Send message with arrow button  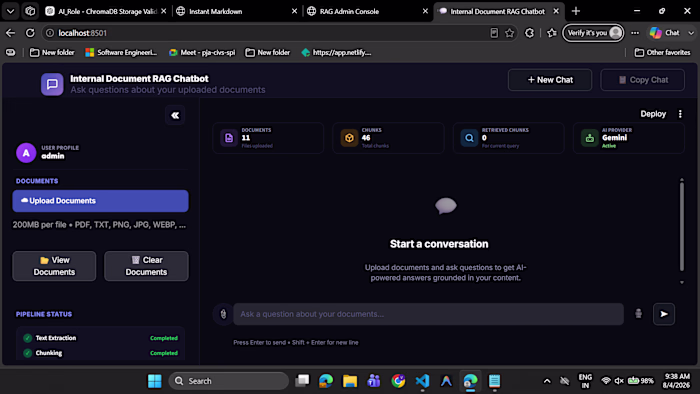pyautogui.click(x=664, y=314)
